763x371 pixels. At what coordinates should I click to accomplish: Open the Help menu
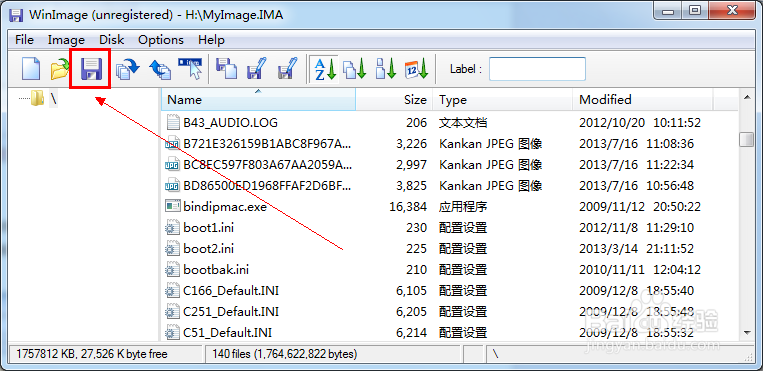[211, 40]
